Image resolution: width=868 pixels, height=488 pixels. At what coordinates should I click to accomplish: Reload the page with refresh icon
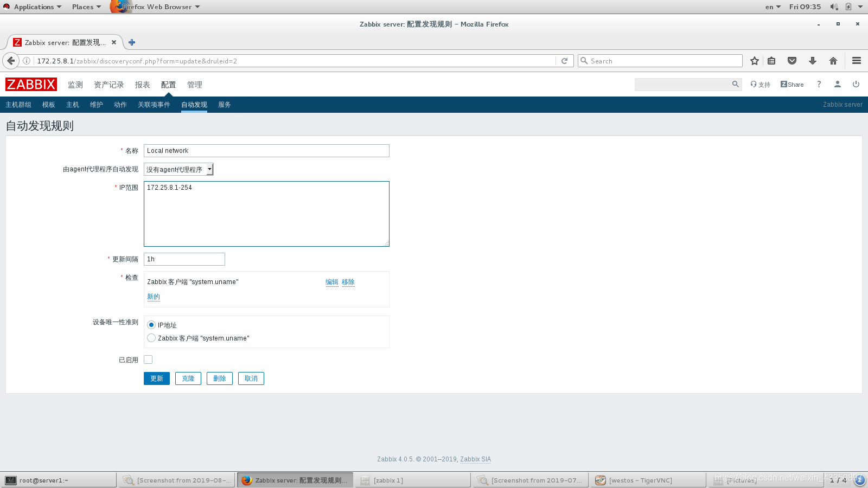click(564, 61)
